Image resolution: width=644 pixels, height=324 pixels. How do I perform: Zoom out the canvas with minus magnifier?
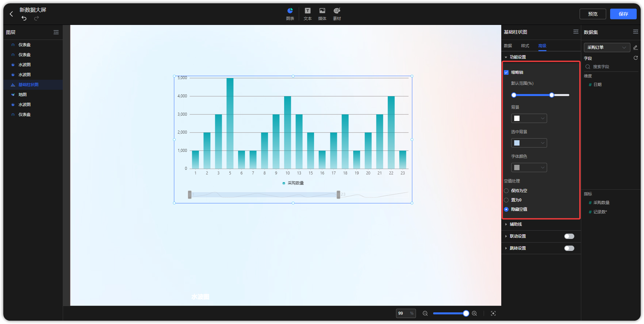(425, 313)
